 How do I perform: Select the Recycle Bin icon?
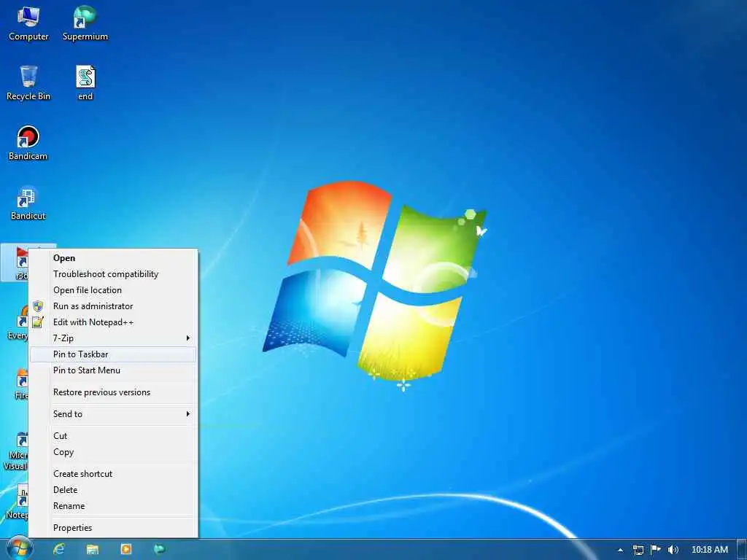coord(28,83)
